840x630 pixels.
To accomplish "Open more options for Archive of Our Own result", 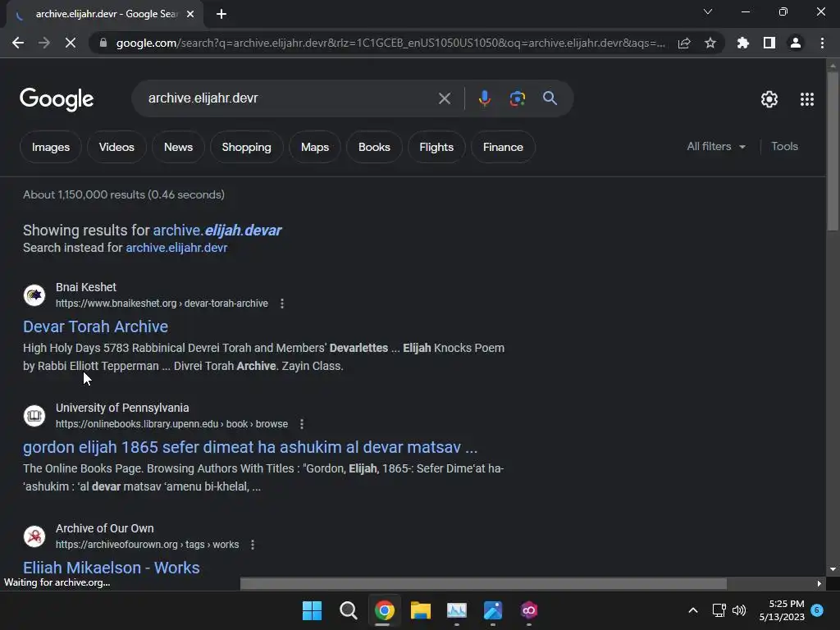I will coord(253,545).
